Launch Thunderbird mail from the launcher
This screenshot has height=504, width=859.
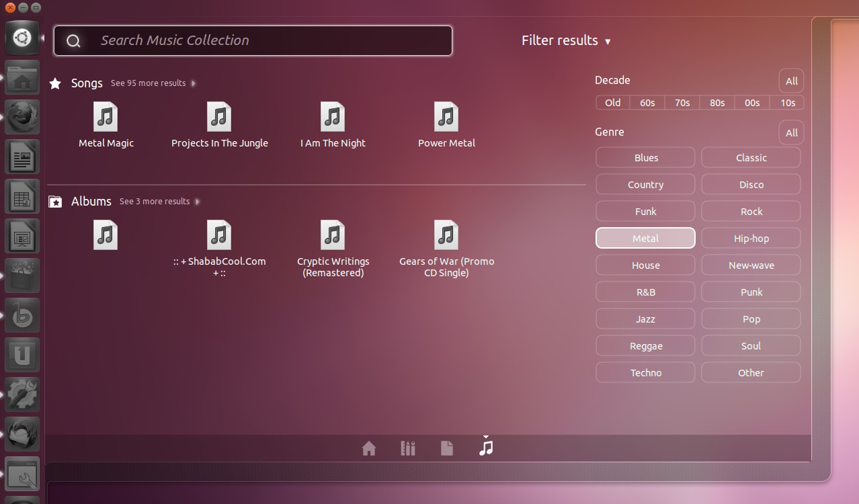(22, 435)
